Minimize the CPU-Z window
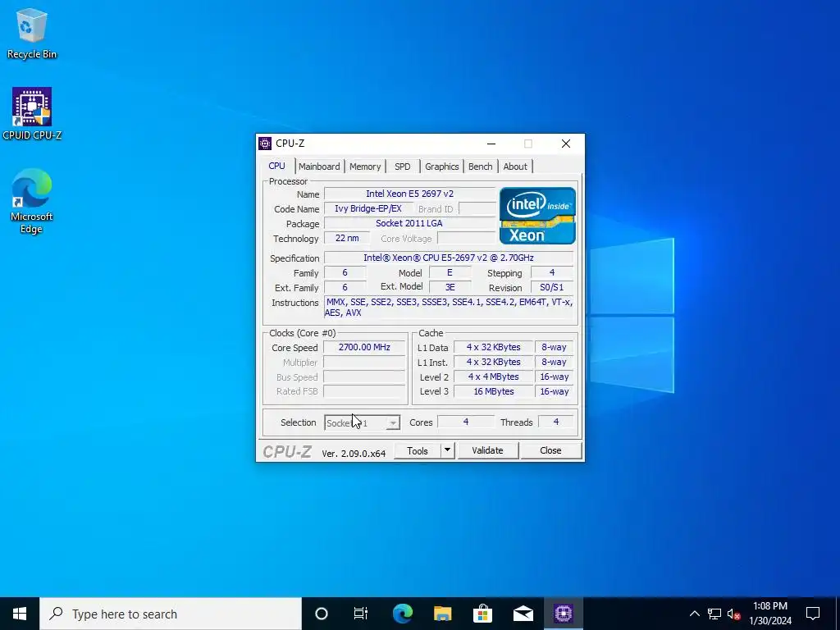 (491, 144)
